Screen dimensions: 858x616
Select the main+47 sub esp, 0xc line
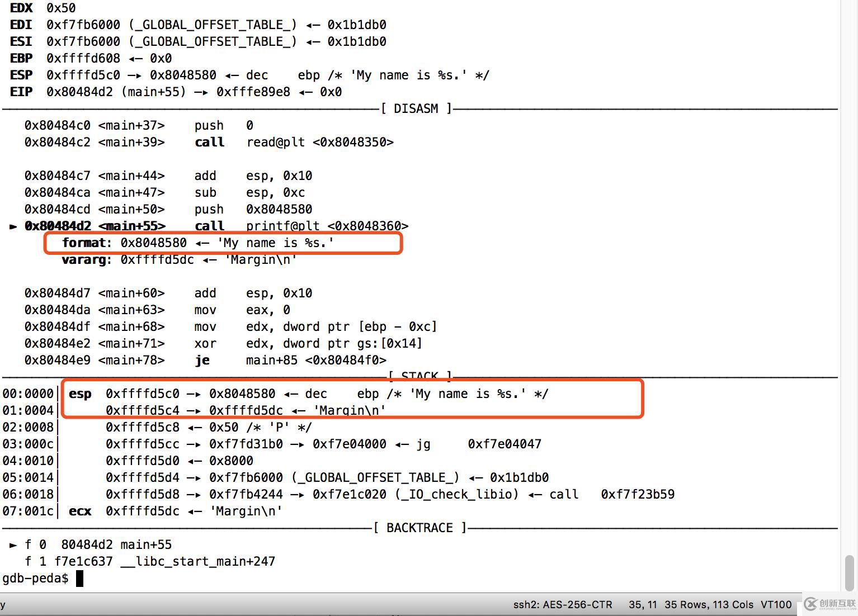[x=164, y=192]
